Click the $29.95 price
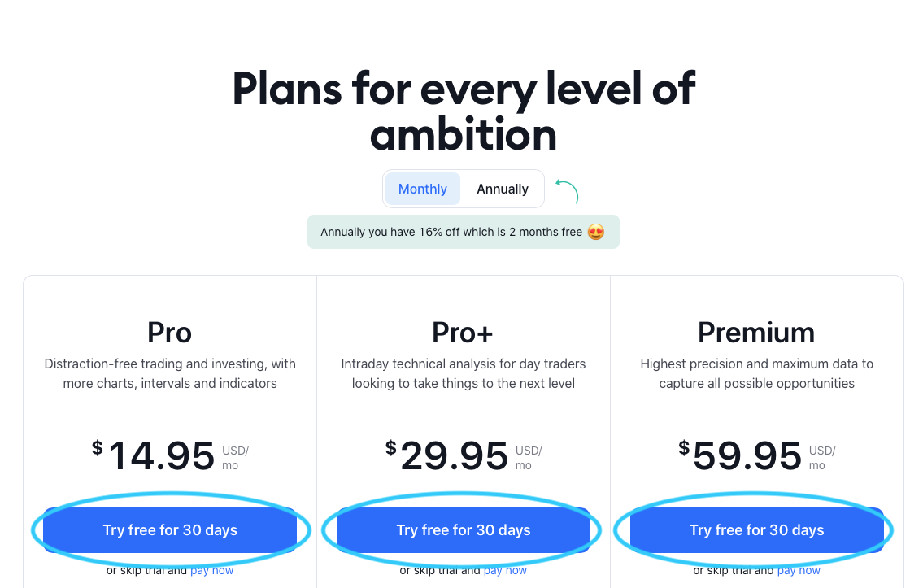 point(454,456)
